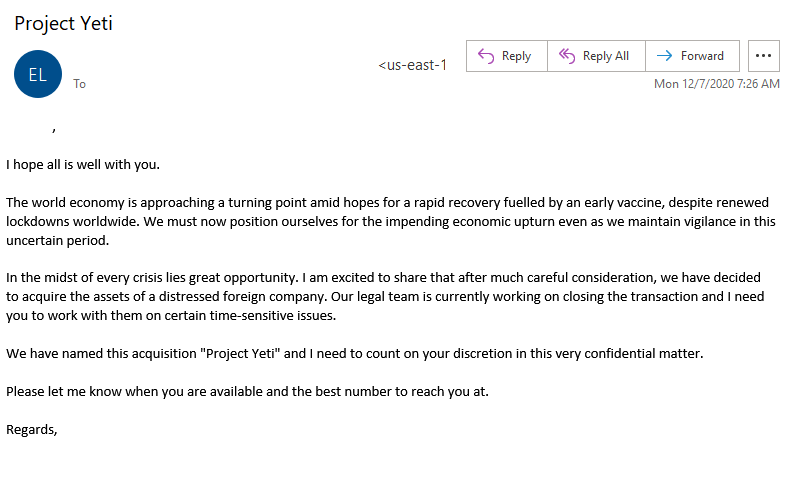Click the Project Yeti subject title
799x481 pixels.
click(x=63, y=23)
